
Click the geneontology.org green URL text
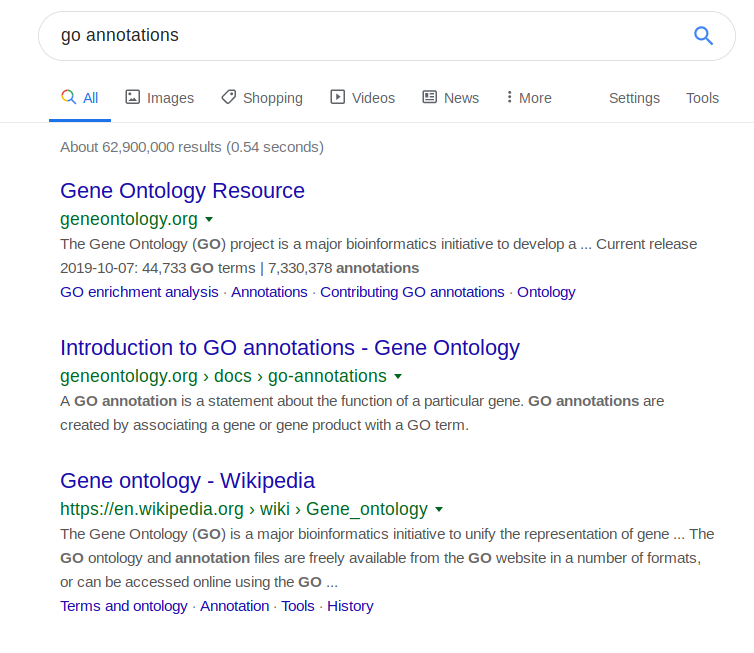[x=129, y=219]
